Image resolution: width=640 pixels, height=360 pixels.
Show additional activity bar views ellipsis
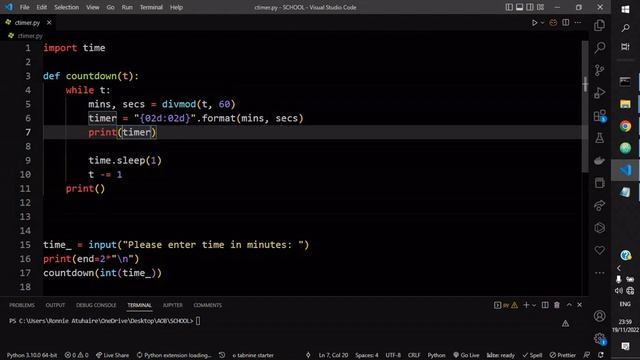tap(600, 273)
